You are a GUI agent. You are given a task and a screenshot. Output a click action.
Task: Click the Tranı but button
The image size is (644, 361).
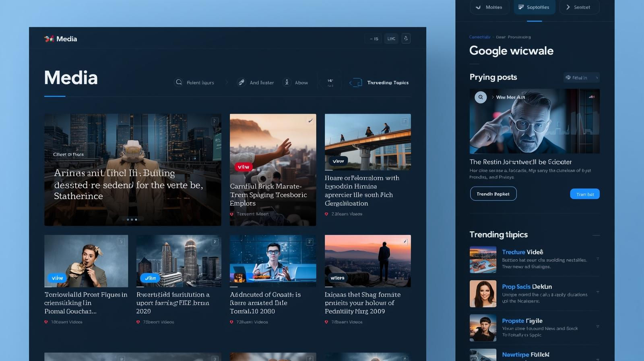pyautogui.click(x=585, y=194)
